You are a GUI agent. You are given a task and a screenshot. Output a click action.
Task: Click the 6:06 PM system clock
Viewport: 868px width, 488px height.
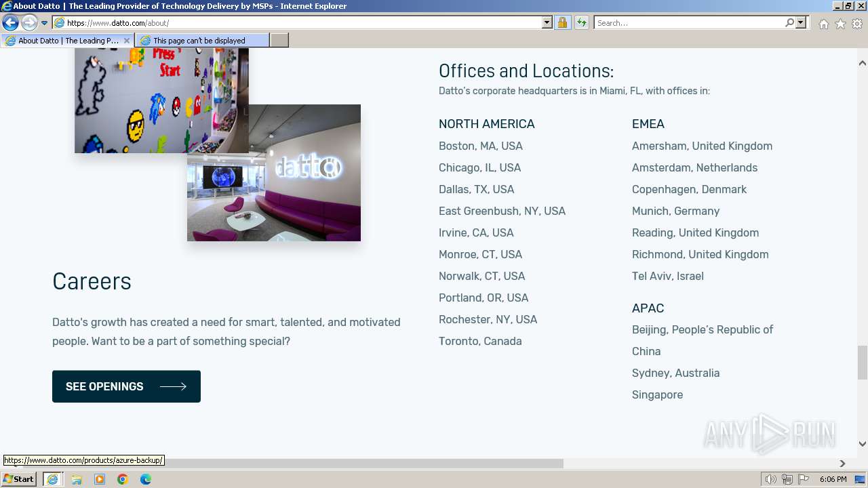tap(833, 479)
